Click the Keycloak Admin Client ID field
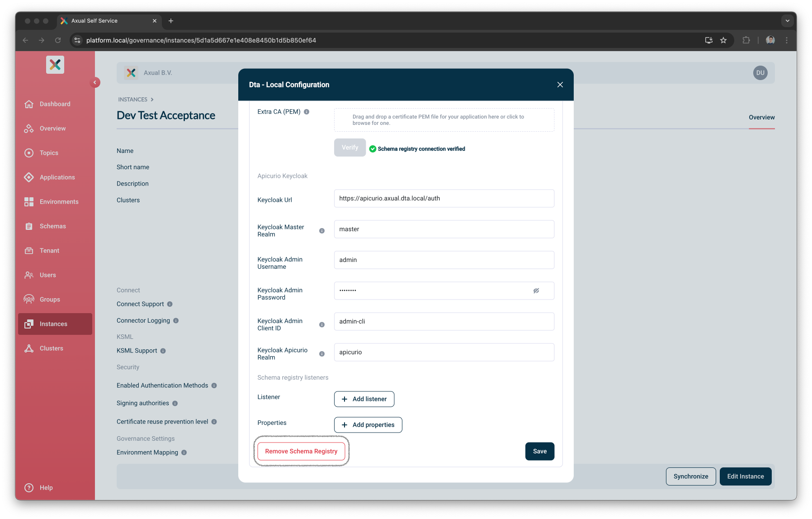The height and width of the screenshot is (519, 812). tap(444, 322)
